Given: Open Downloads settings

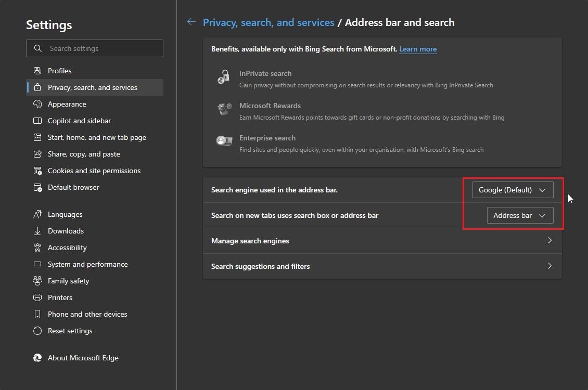Looking at the screenshot, I should click(95, 231).
